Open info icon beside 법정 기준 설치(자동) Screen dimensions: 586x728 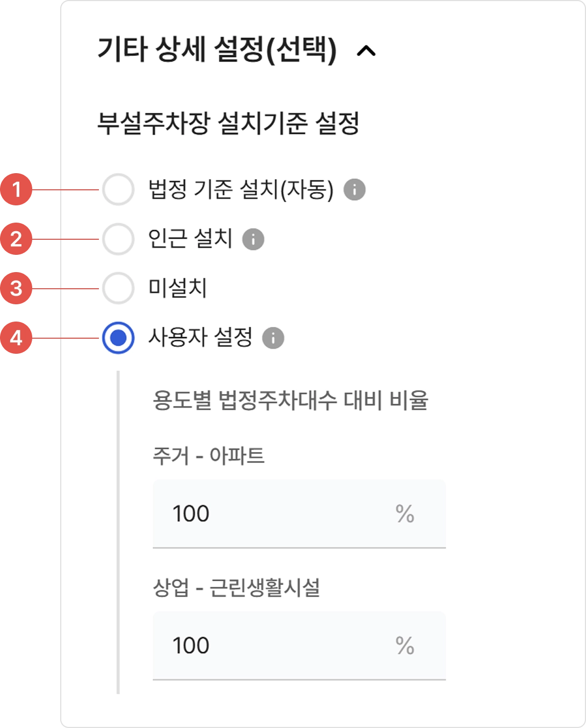[x=354, y=190]
